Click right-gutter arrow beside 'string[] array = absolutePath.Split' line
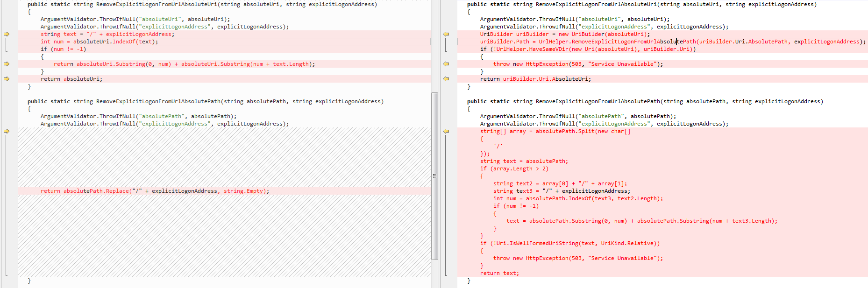 (x=446, y=131)
